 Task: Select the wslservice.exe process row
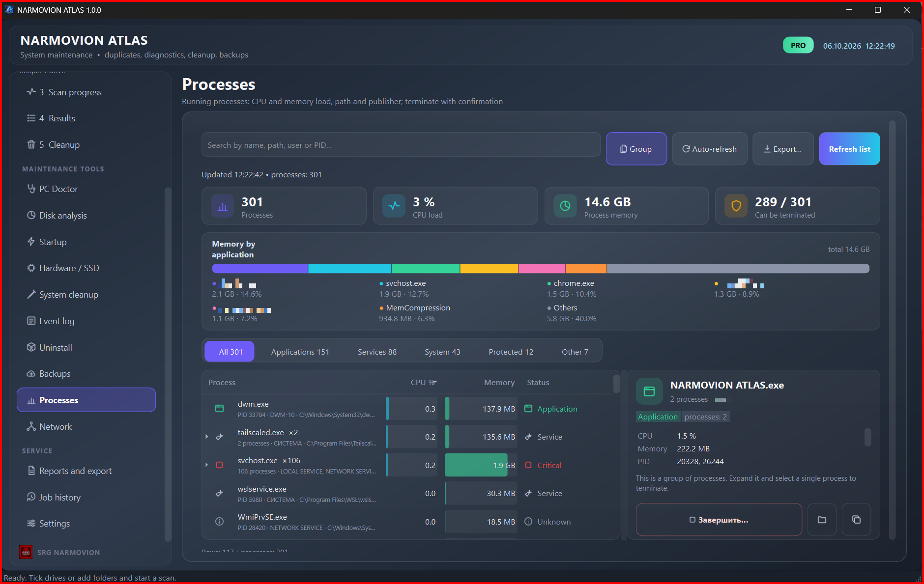point(408,493)
